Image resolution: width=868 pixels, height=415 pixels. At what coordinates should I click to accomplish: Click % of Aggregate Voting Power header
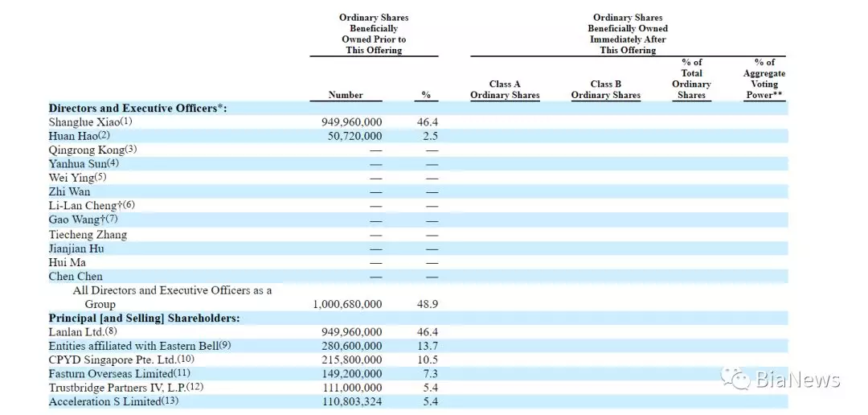(764, 79)
